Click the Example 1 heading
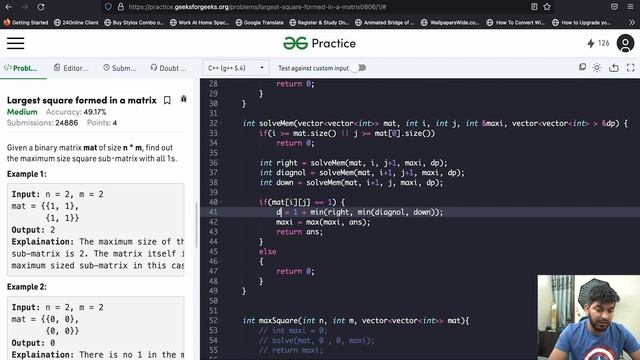The image size is (640, 360). pos(27,174)
